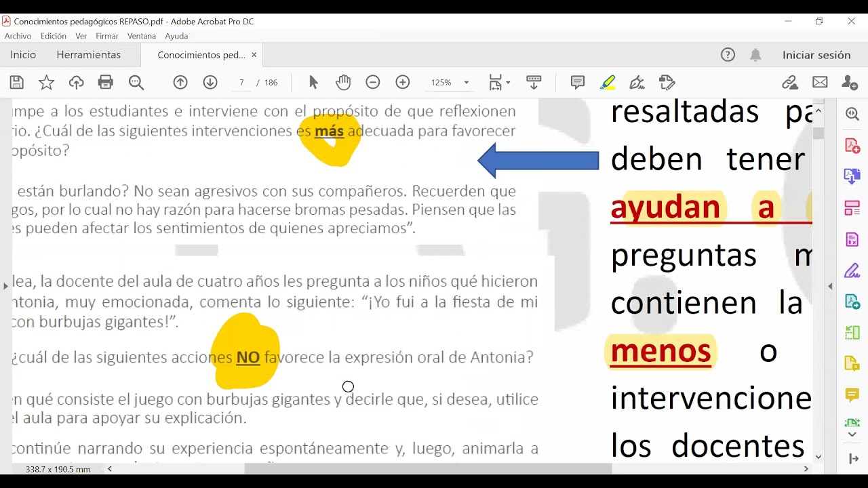Expand more tools chevron in sidebar
The image size is (868, 488).
(x=852, y=434)
